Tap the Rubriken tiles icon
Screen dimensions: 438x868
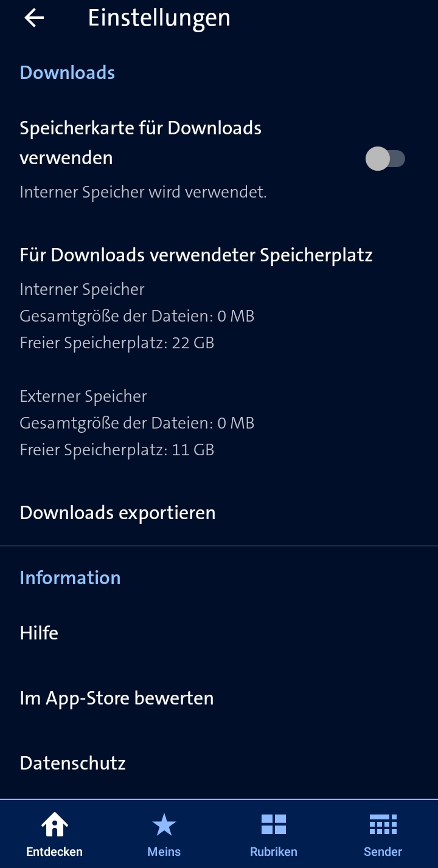274,825
